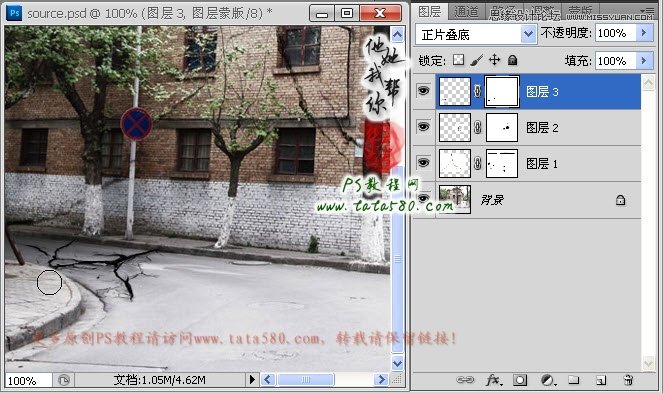Image resolution: width=663 pixels, height=393 pixels.
Task: Click the 图层 1 layer mask thumbnail
Action: [x=502, y=163]
